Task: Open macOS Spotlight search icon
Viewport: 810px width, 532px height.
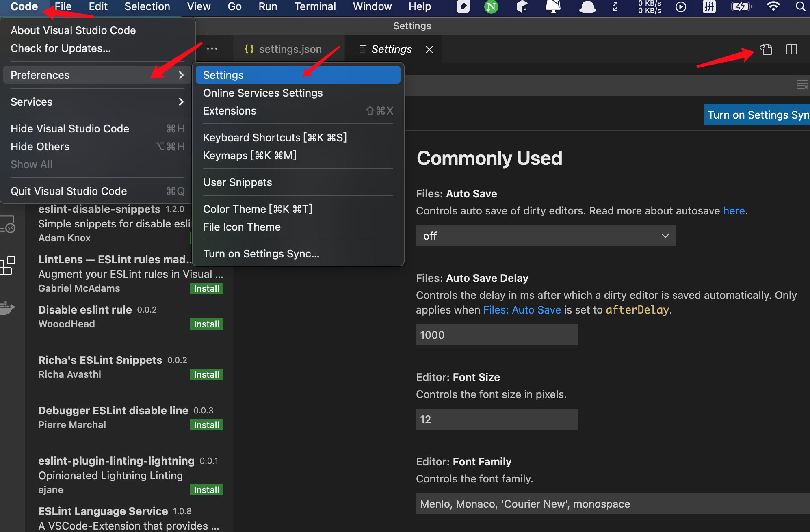Action: [800, 6]
